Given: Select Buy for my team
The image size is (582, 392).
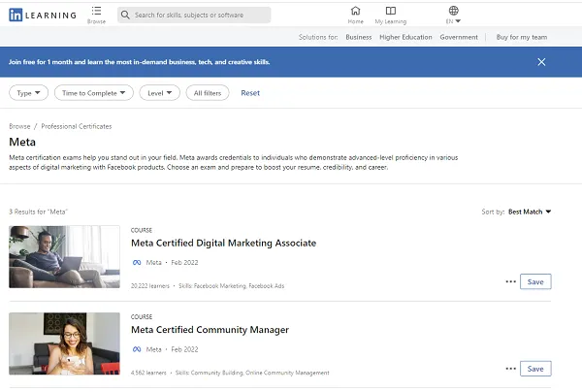Looking at the screenshot, I should [522, 37].
